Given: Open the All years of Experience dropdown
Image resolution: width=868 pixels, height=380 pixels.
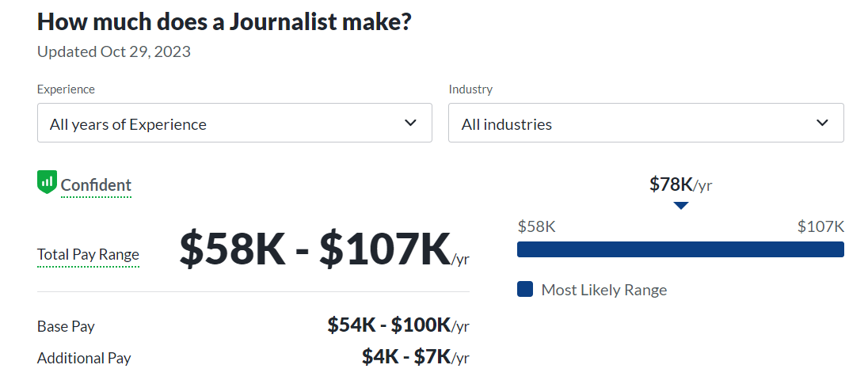Looking at the screenshot, I should [234, 123].
